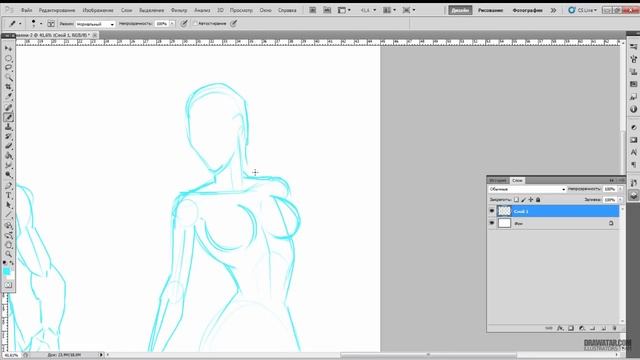Toggle lock transparent pixels
This screenshot has width=640, height=360.
pos(516,200)
